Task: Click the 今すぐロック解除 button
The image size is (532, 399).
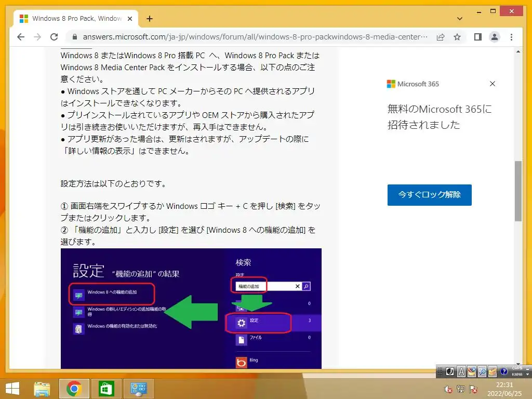Action: pyautogui.click(x=429, y=195)
